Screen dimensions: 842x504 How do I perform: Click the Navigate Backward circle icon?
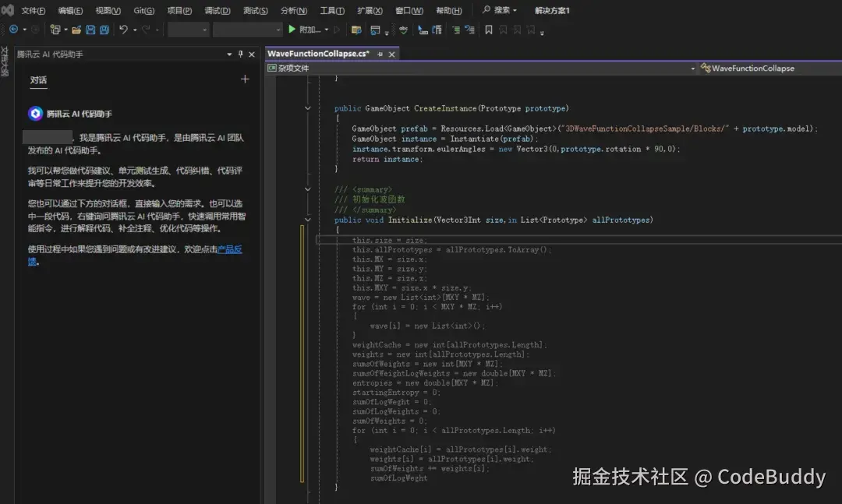click(x=13, y=30)
